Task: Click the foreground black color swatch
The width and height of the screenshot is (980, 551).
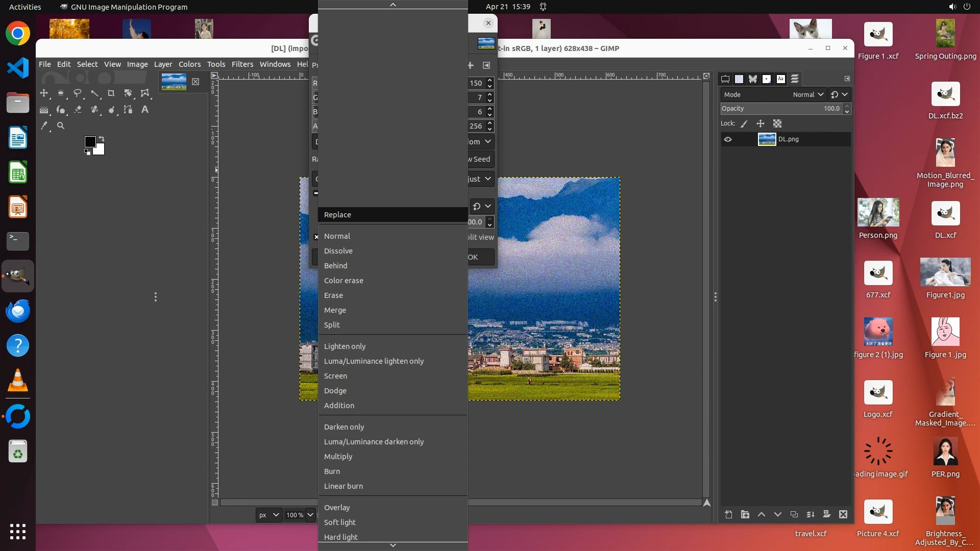Action: tap(90, 141)
